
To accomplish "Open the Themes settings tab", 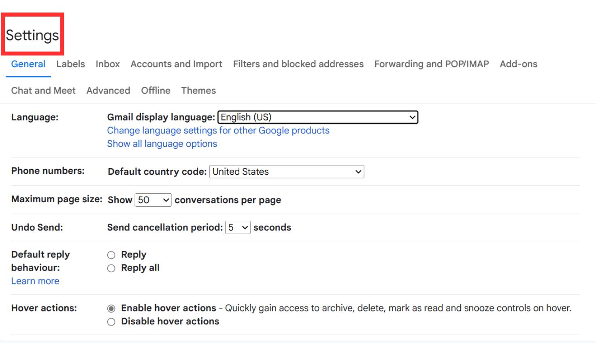I will coord(198,90).
